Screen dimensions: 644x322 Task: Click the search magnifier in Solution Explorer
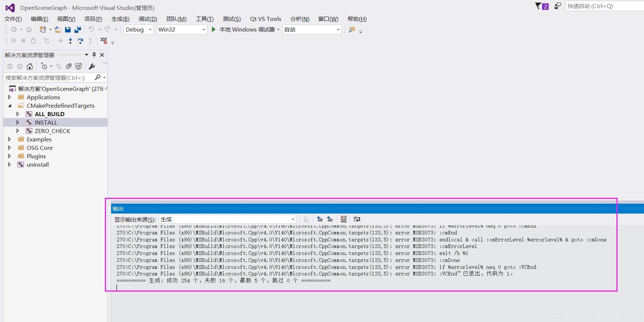98,77
